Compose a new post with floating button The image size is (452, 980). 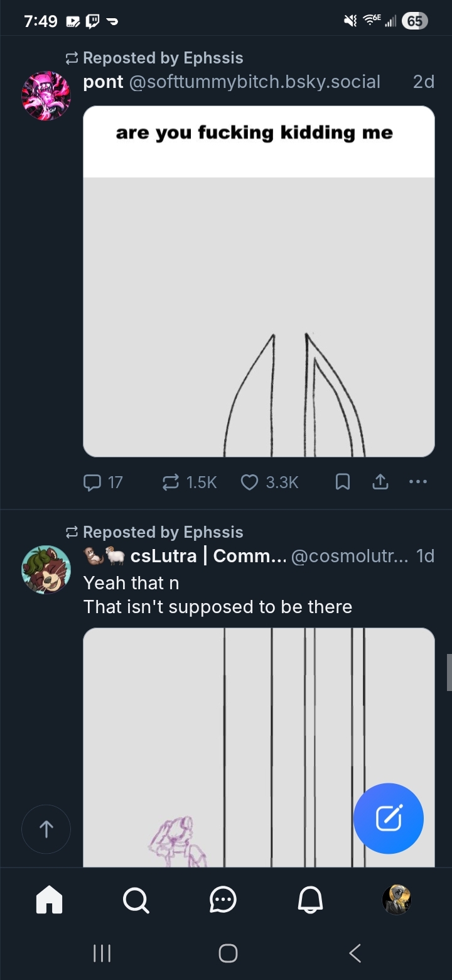pos(389,818)
